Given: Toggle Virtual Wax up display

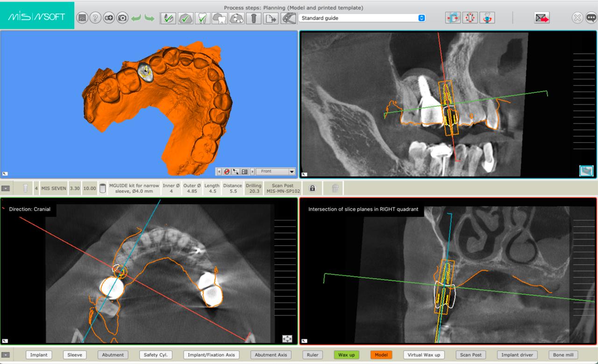Looking at the screenshot, I should coord(424,355).
